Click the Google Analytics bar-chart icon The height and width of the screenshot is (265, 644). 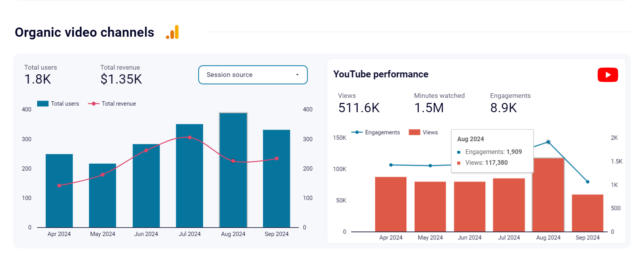(172, 32)
